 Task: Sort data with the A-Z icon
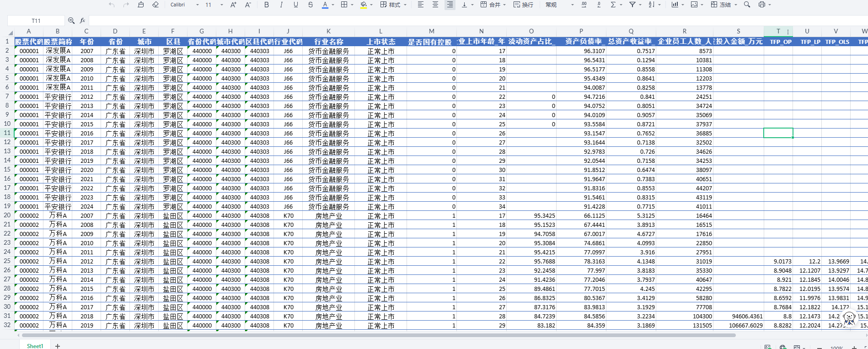[x=652, y=5]
